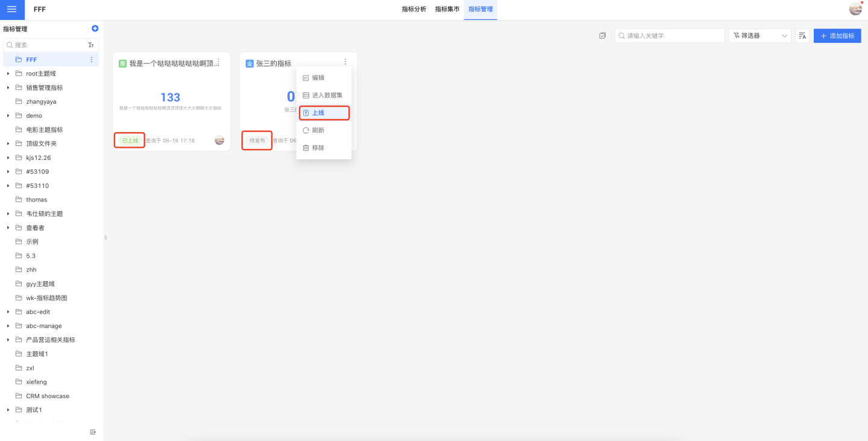Collapse the sidebar using the bottom icon
Image resolution: width=868 pixels, height=441 pixels.
tap(92, 432)
